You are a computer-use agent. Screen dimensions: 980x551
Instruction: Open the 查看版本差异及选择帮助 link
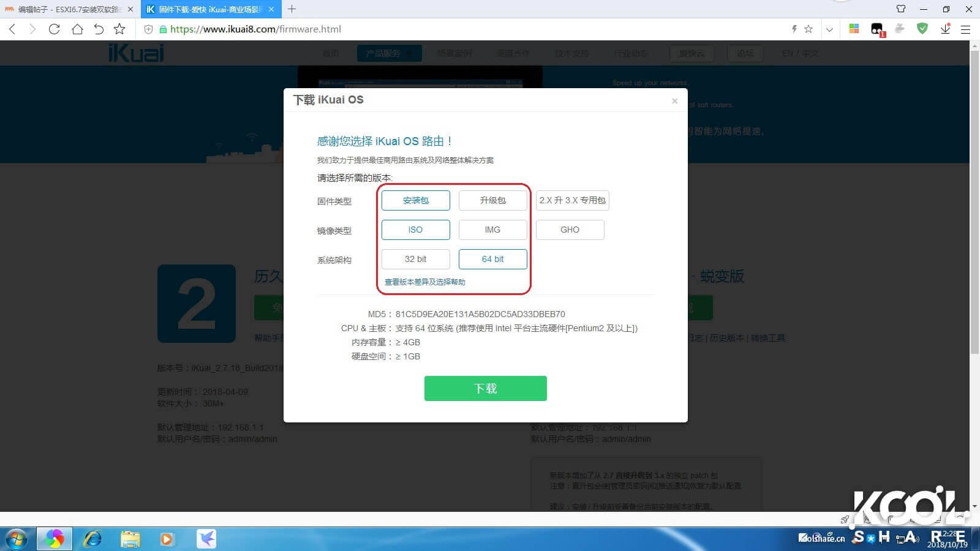point(425,282)
